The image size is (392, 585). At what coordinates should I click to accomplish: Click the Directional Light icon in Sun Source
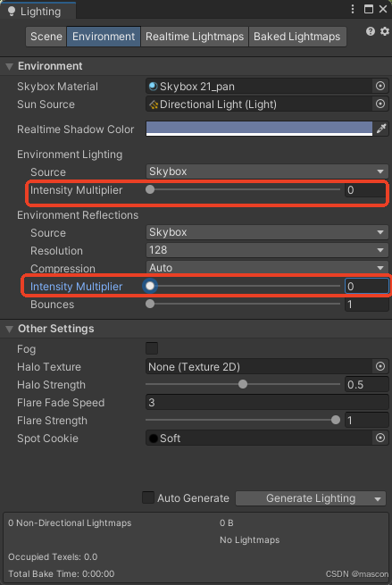(x=154, y=104)
